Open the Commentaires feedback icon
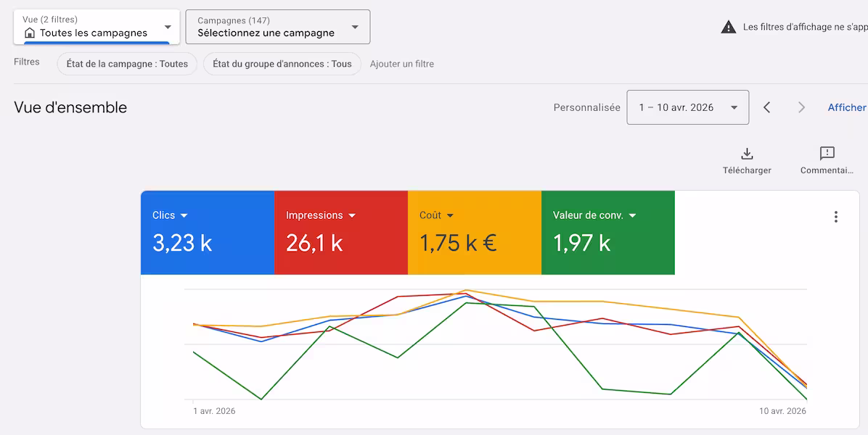 click(827, 154)
